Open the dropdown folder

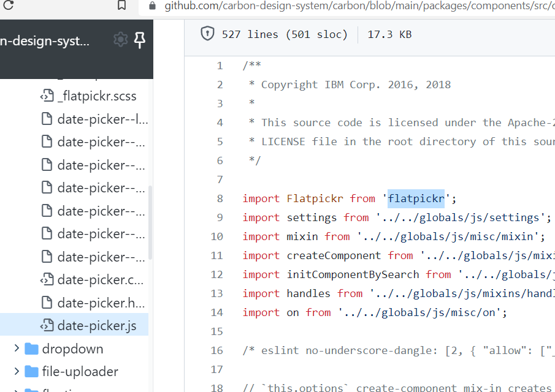72,349
